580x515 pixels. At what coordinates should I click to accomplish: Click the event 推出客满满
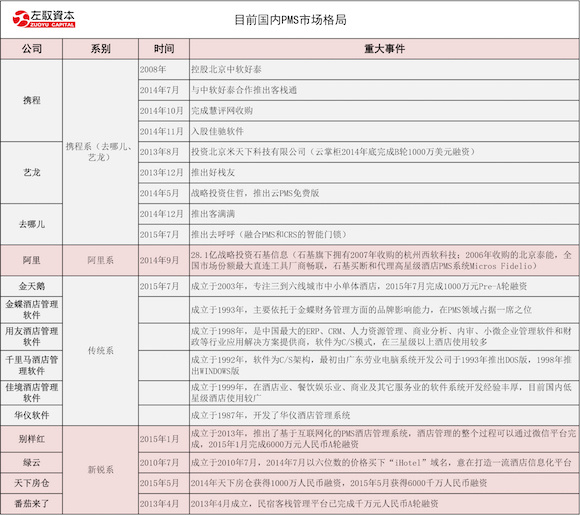pos(213,214)
